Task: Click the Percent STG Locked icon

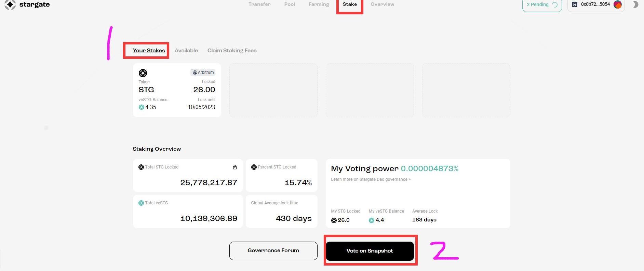Action: (x=254, y=167)
